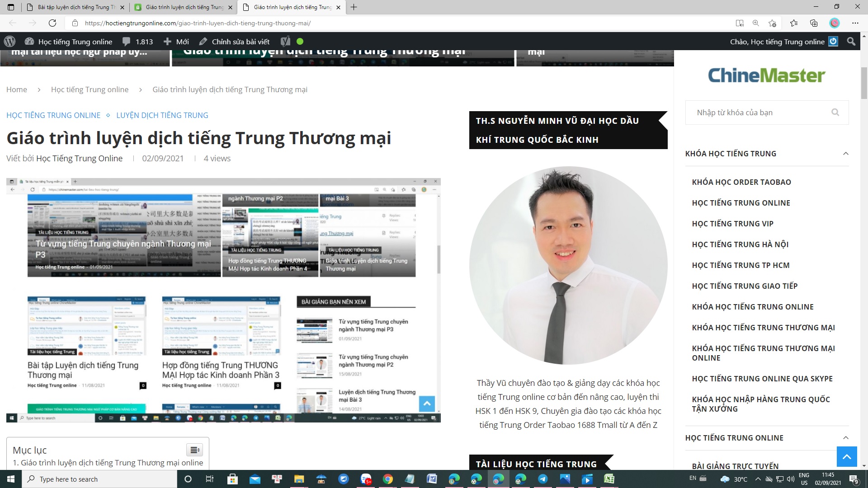The image size is (868, 488).
Task: Open Google Chrome from the taskbar
Action: tap(388, 479)
